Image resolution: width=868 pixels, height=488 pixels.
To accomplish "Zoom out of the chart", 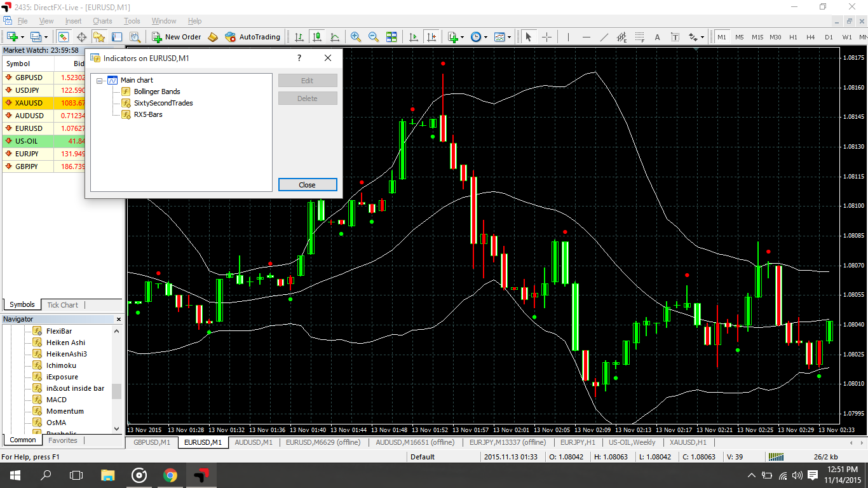I will point(374,37).
